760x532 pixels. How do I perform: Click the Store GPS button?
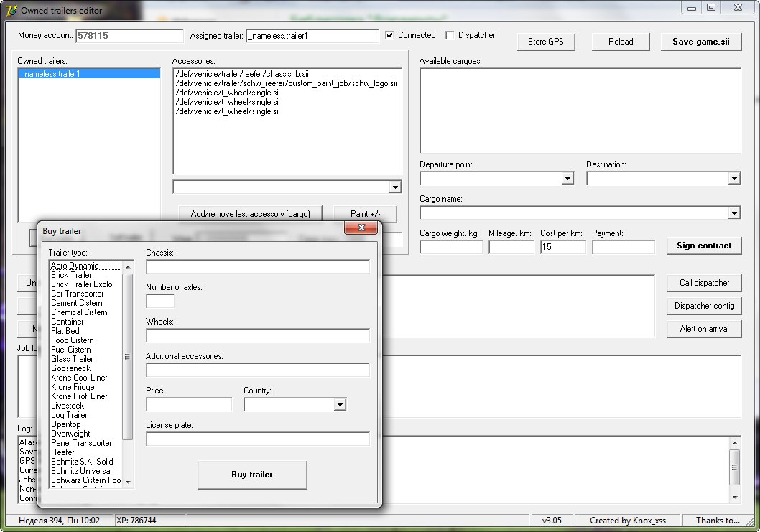coord(546,41)
